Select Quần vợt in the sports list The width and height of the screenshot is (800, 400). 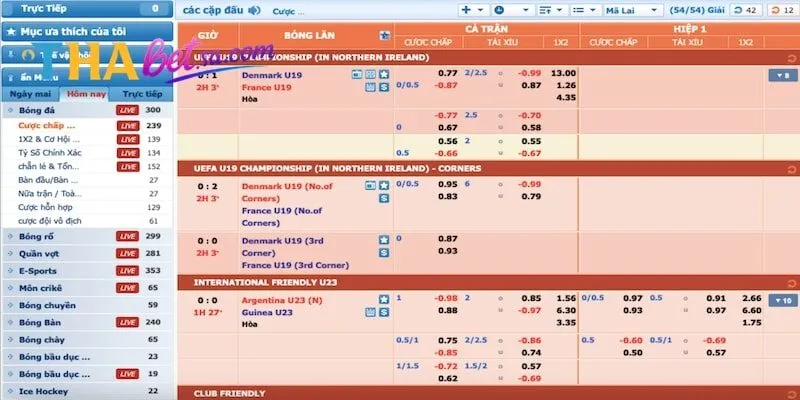click(x=38, y=253)
